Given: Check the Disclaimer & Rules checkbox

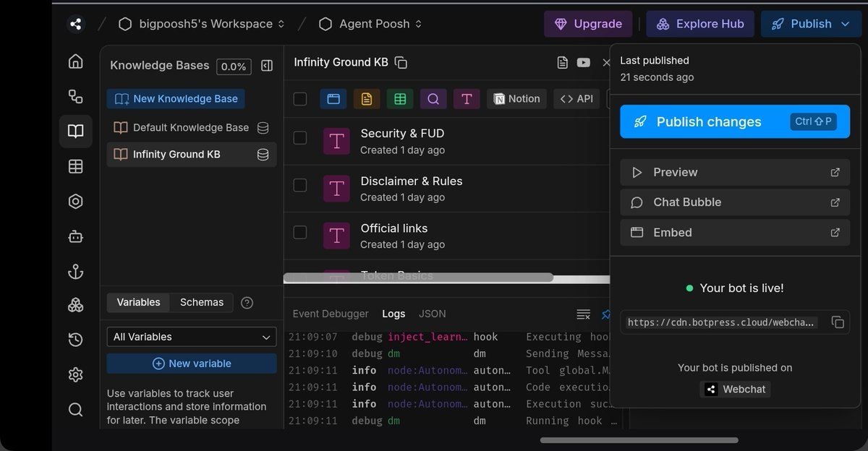Looking at the screenshot, I should 300,185.
